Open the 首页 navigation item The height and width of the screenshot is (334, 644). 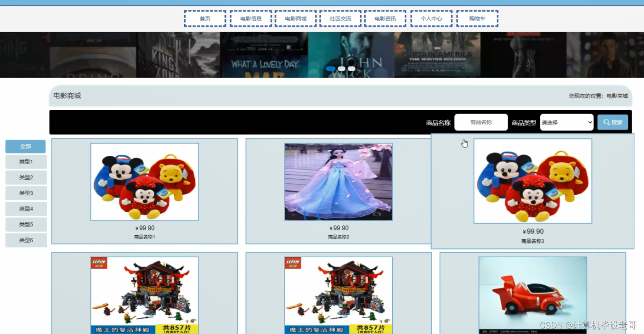pos(205,19)
